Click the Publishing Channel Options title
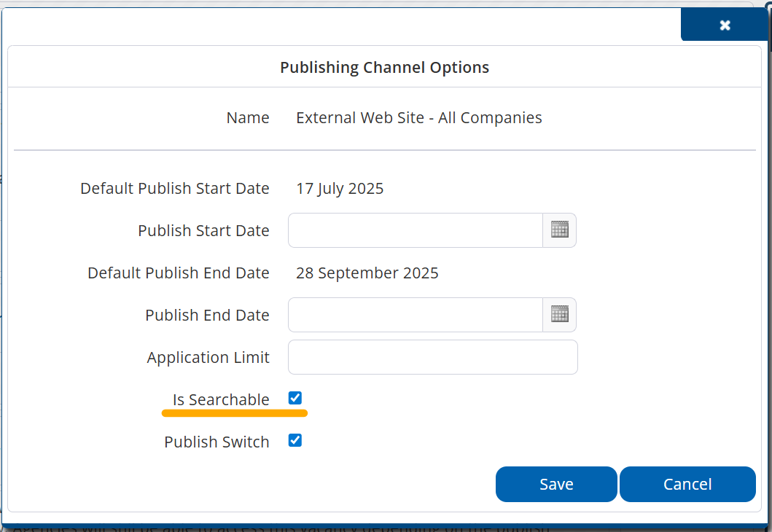772x532 pixels. point(384,68)
